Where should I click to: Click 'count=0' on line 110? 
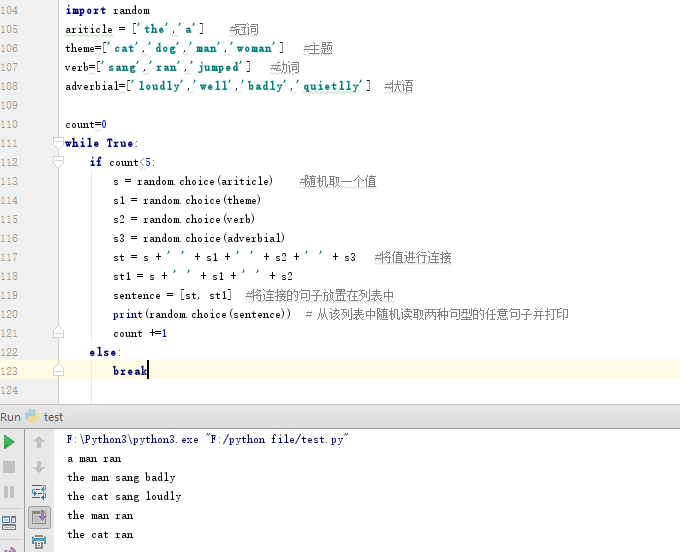(x=86, y=124)
